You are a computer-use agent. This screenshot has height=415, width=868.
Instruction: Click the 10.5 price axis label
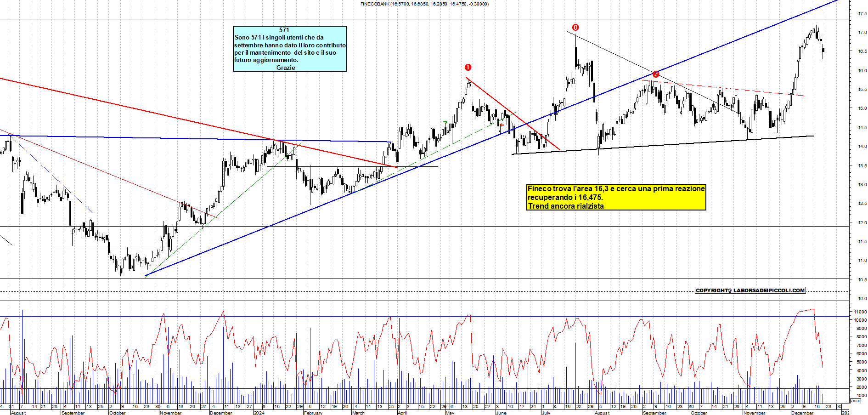click(862, 280)
